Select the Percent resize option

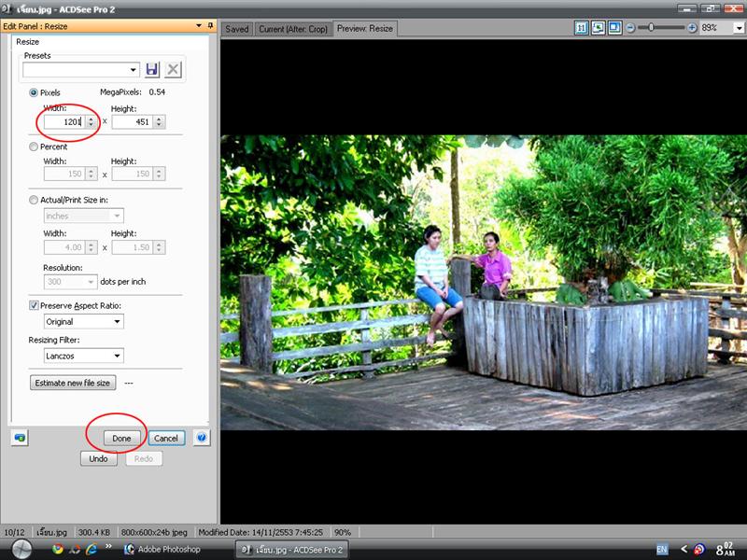point(35,147)
